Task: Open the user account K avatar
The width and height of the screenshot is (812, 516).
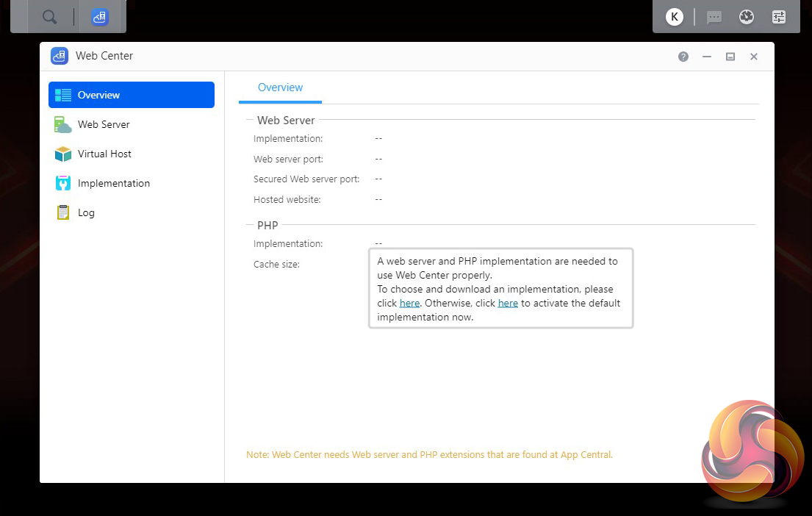Action: [675, 17]
